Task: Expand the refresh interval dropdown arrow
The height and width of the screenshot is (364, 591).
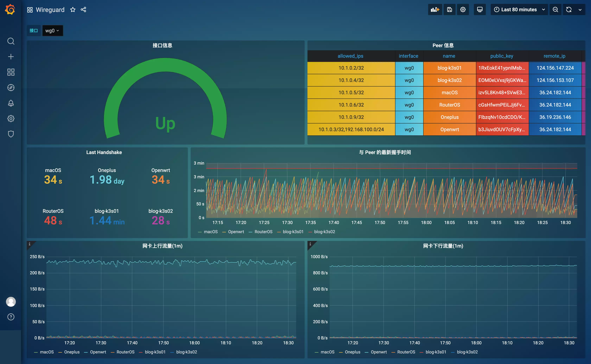Action: 580,10
